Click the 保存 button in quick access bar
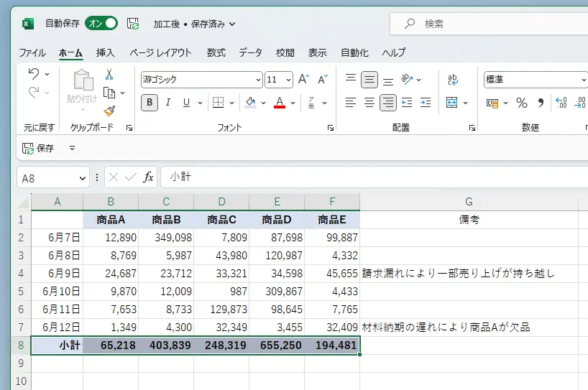Image resolution: width=588 pixels, height=390 pixels. [x=38, y=148]
